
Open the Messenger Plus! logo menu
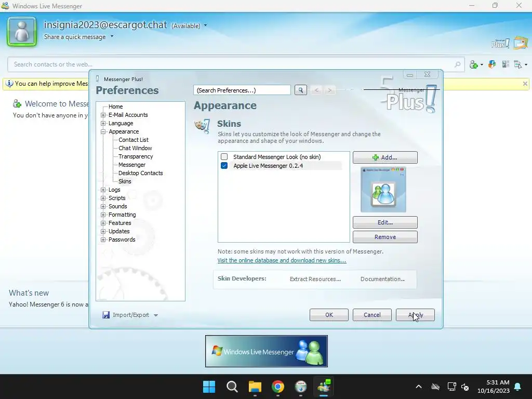coord(500,44)
